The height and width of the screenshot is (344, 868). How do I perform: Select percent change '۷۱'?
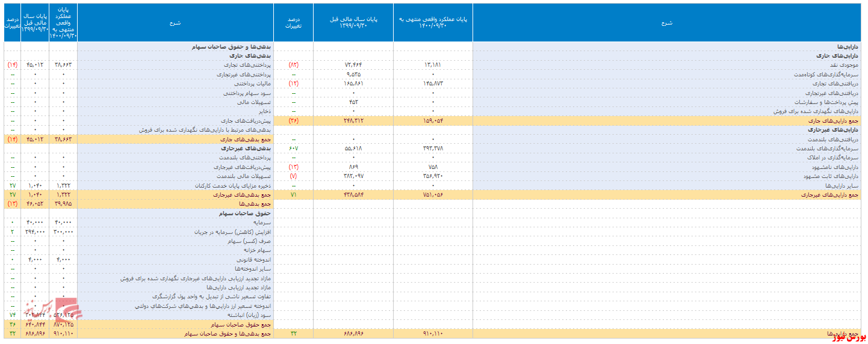click(293, 195)
